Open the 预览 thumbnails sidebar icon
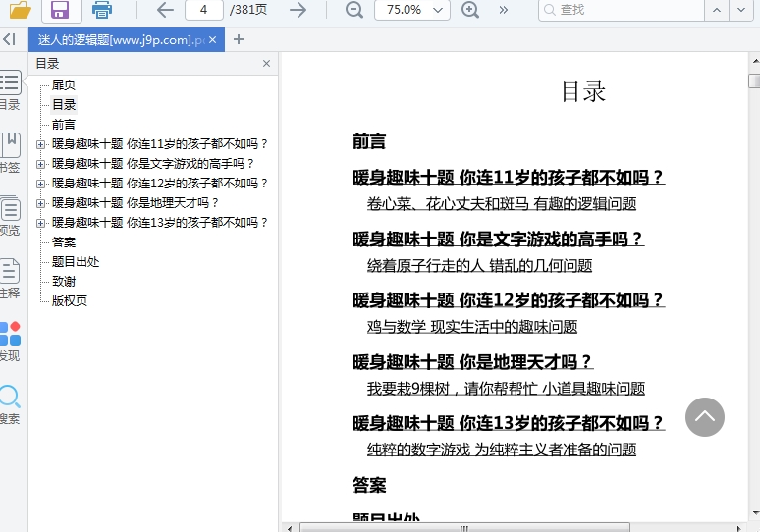Screen dimensions: 760x532 10,216
